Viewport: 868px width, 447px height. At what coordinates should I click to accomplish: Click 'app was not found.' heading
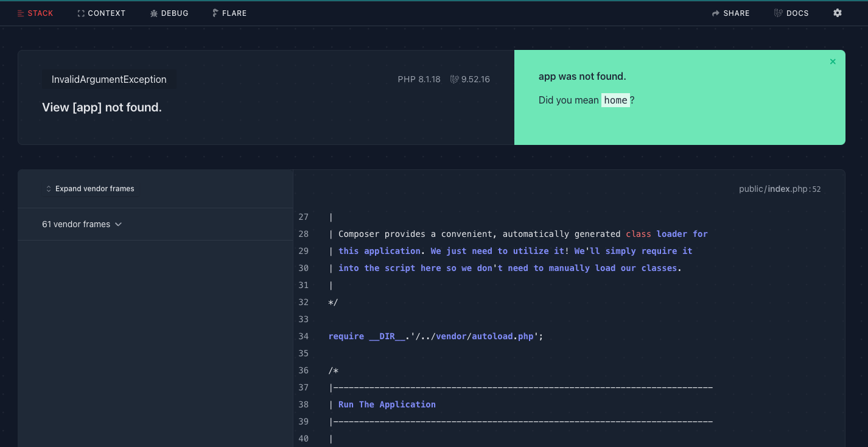click(x=583, y=76)
